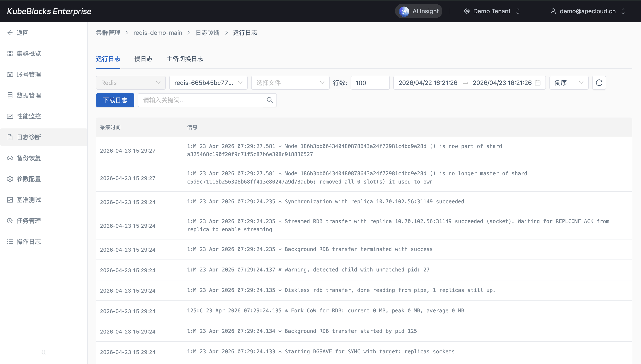Open 备份恢复 in the sidebar
Image resolution: width=641 pixels, height=364 pixels.
point(29,158)
